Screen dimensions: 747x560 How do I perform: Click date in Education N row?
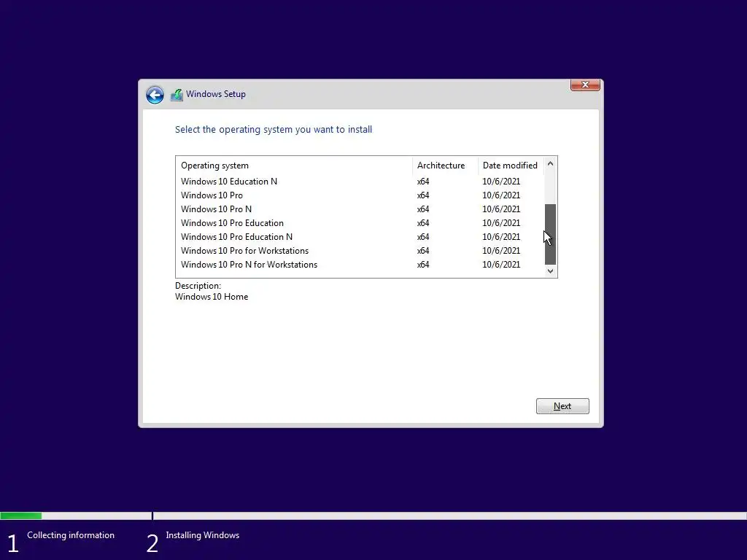(501, 182)
